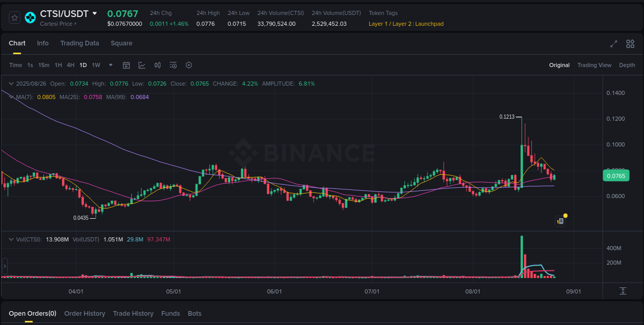Switch chart interval to 4H

[71, 65]
